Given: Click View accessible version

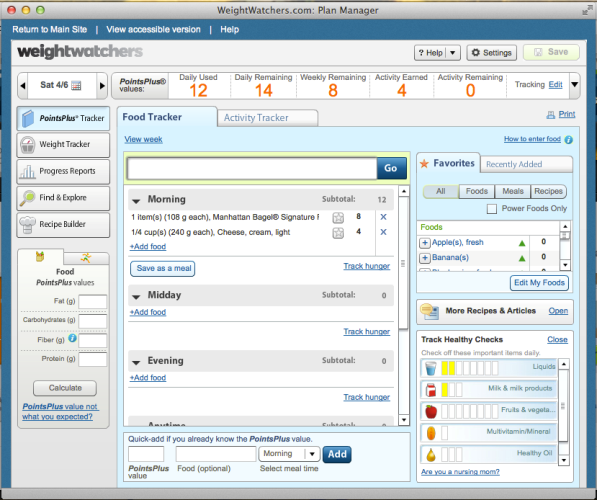Looking at the screenshot, I should (x=153, y=30).
